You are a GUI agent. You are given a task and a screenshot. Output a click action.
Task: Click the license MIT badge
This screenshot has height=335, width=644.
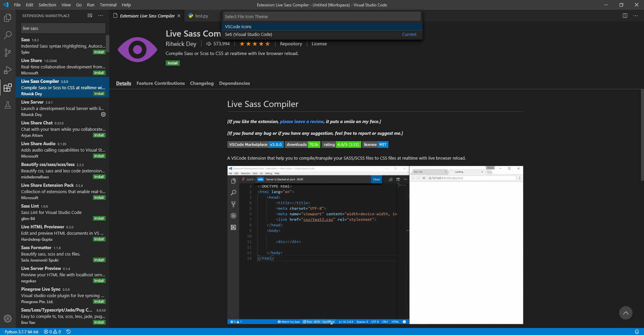[375, 145]
